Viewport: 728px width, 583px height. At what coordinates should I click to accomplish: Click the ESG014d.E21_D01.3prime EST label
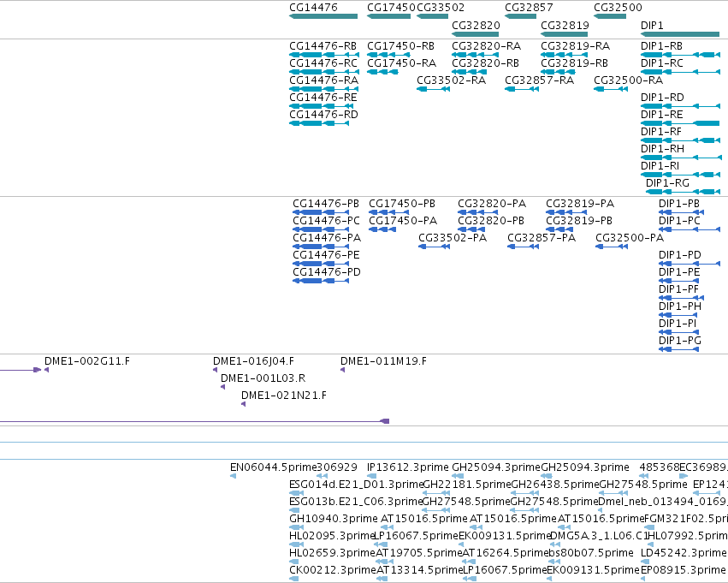(x=357, y=485)
